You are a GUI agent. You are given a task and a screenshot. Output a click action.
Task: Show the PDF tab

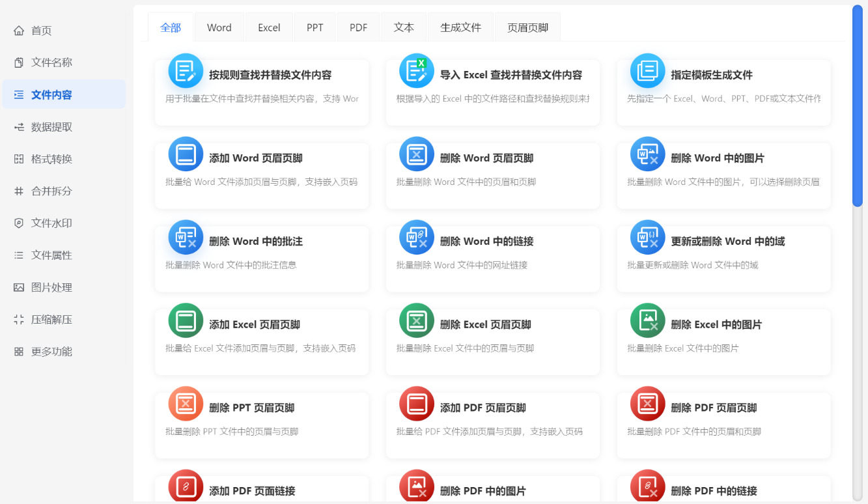359,27
